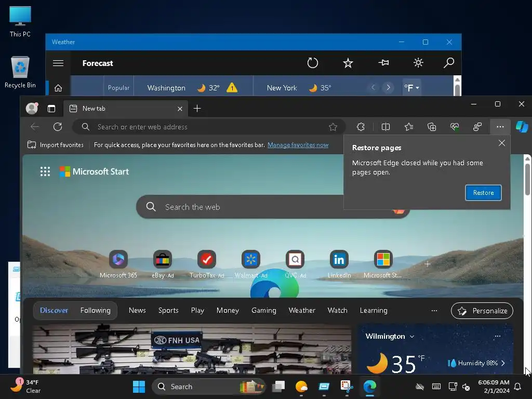Open the Sports category
This screenshot has height=399, width=532.
[x=168, y=311]
